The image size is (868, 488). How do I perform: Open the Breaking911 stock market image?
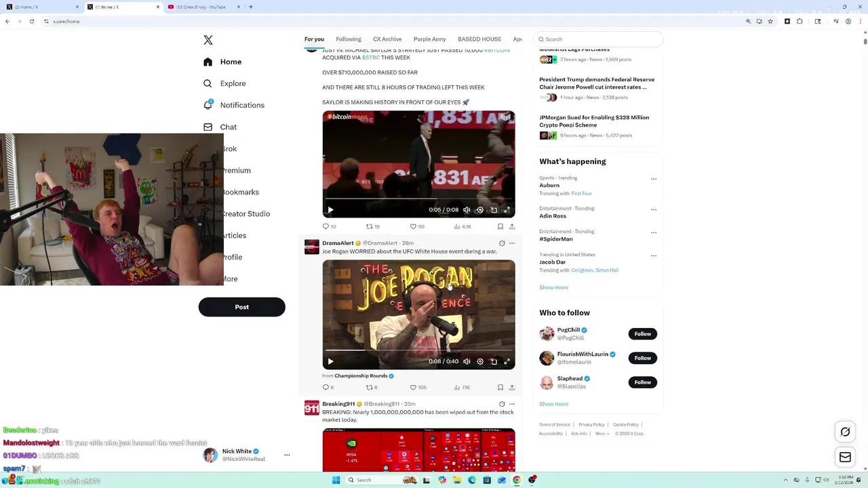pyautogui.click(x=418, y=450)
